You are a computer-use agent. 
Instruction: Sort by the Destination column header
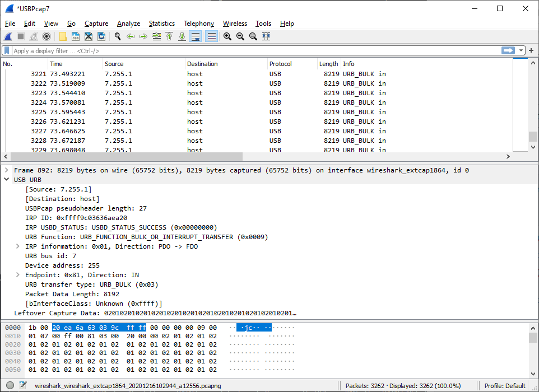click(226, 63)
